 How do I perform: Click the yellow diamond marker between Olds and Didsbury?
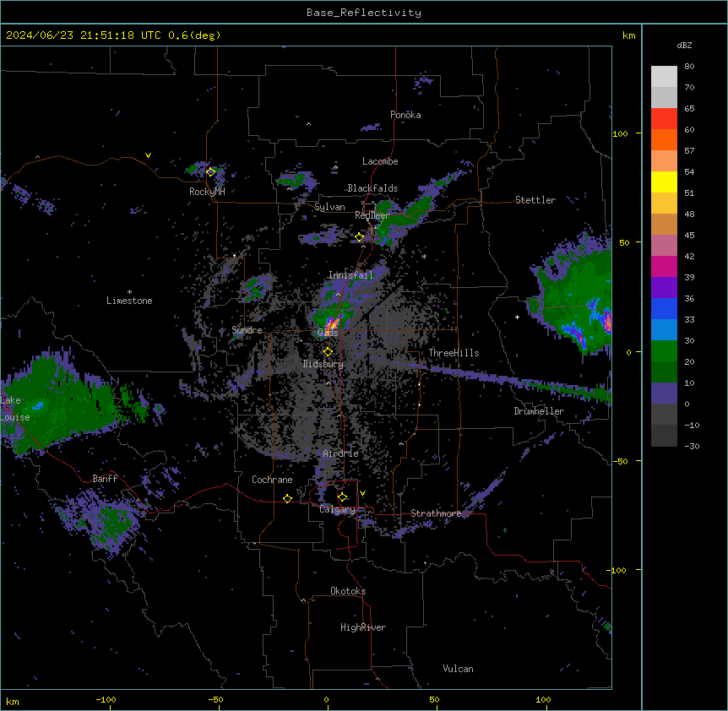[328, 351]
